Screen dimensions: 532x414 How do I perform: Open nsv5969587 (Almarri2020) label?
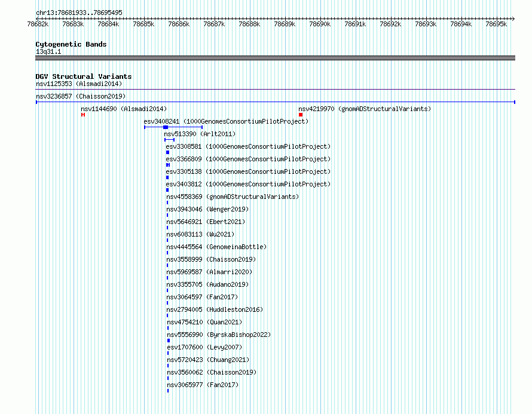tap(209, 272)
